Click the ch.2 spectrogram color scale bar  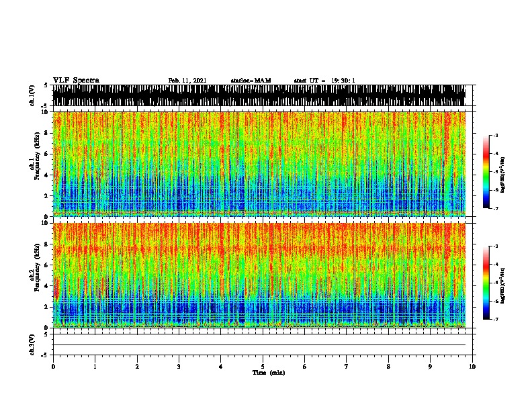coord(486,283)
